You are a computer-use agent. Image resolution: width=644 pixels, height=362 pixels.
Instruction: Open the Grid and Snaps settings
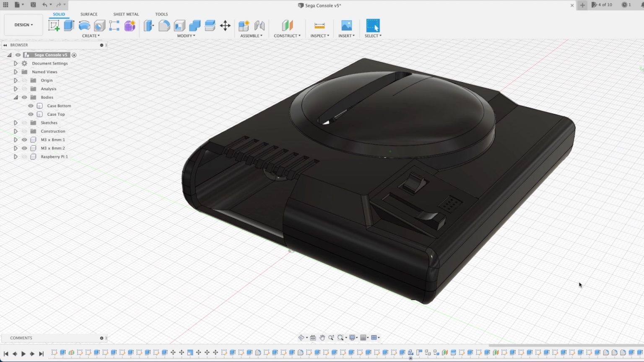pos(363,337)
